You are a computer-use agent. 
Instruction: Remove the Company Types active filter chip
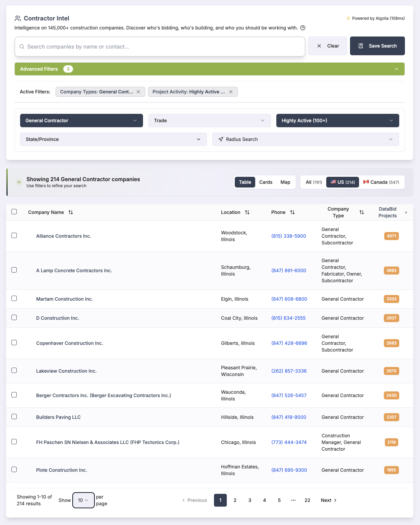[138, 92]
